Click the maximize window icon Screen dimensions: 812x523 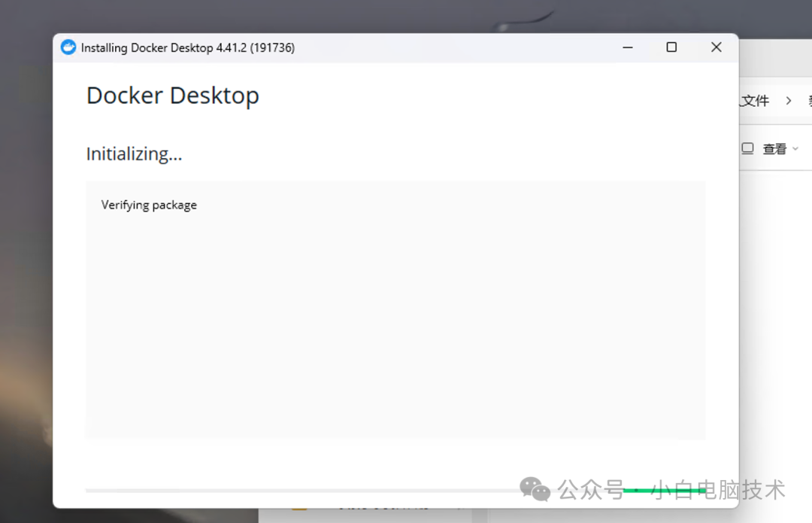[x=671, y=47]
